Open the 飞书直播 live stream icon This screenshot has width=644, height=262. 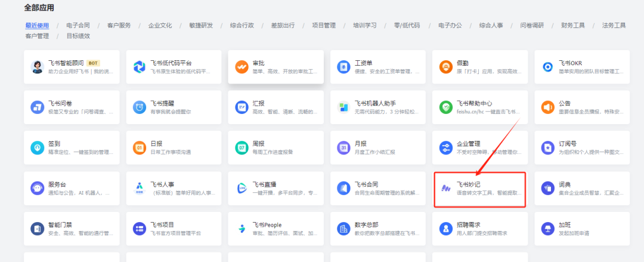241,188
